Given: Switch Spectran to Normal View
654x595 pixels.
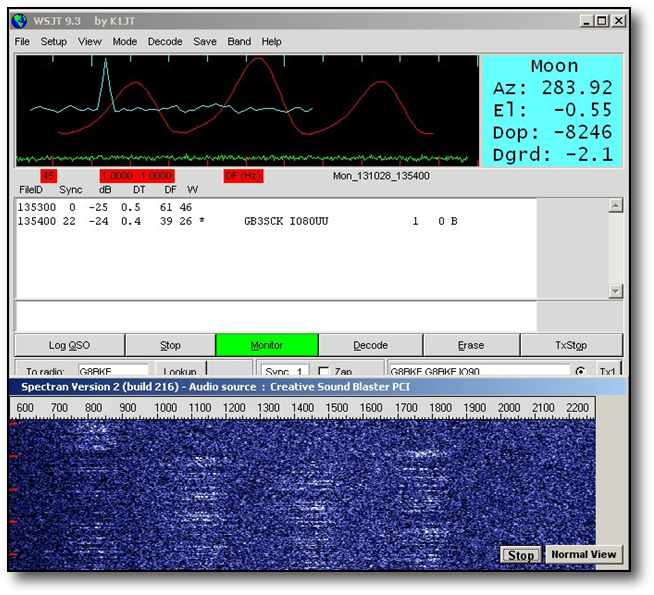Looking at the screenshot, I should click(583, 554).
